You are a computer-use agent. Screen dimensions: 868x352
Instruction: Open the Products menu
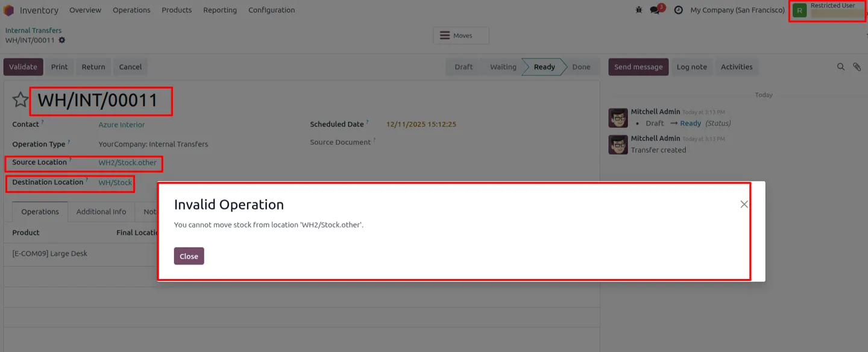(177, 10)
